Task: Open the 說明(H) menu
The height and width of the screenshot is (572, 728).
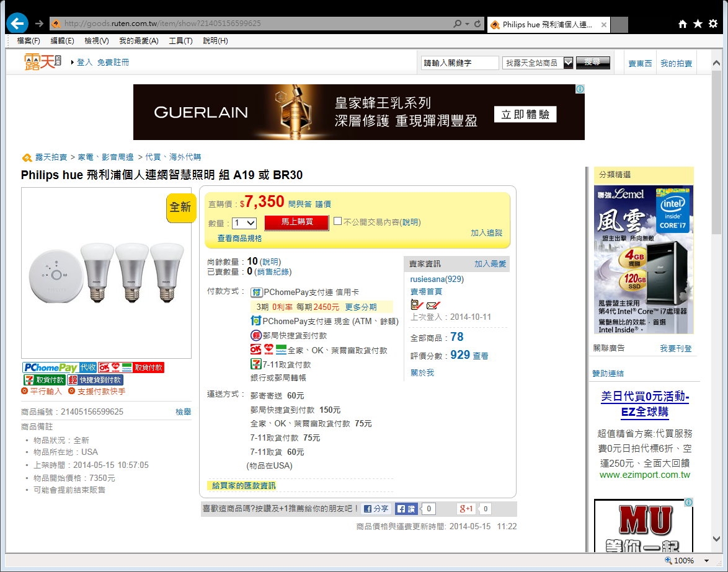Action: click(x=215, y=41)
